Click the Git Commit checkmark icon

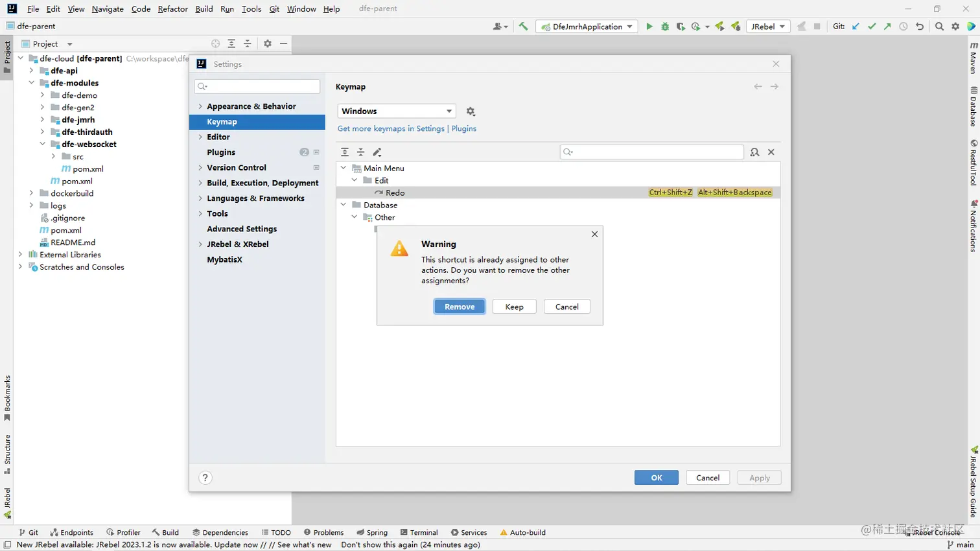872,27
